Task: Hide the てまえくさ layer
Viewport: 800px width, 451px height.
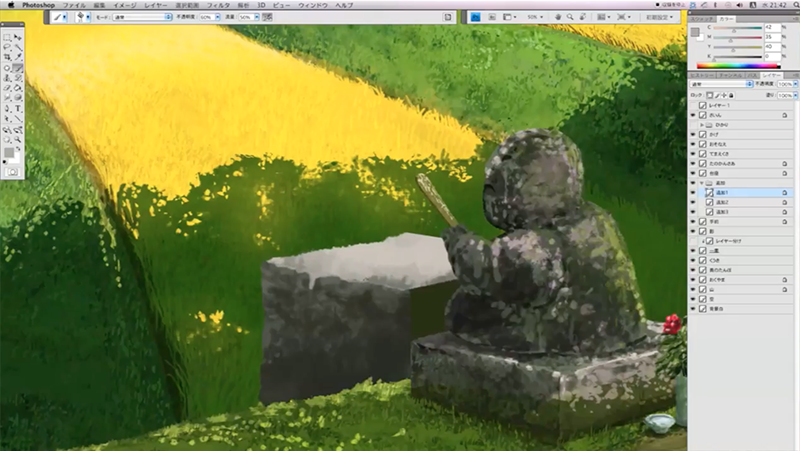Action: pyautogui.click(x=693, y=154)
